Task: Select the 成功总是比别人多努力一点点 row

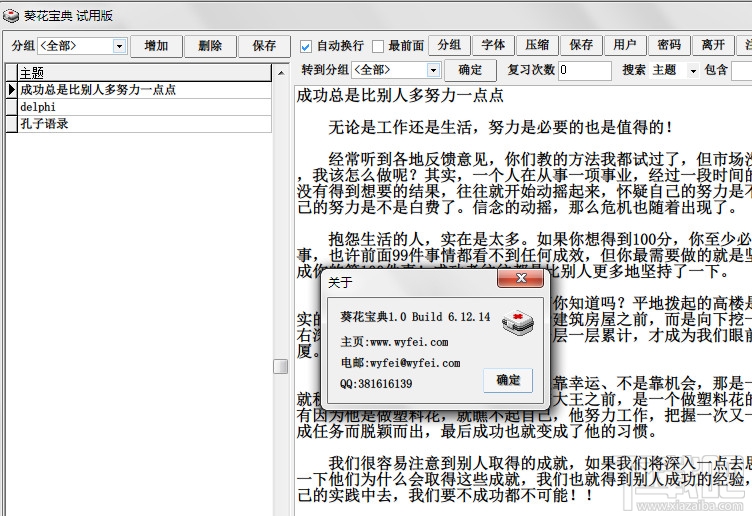Action: tap(144, 90)
